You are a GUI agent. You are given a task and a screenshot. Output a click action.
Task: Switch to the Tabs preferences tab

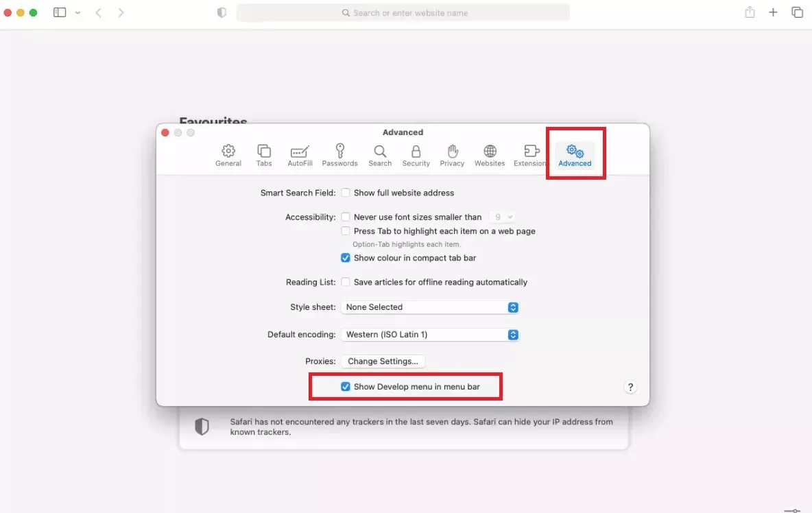(264, 155)
